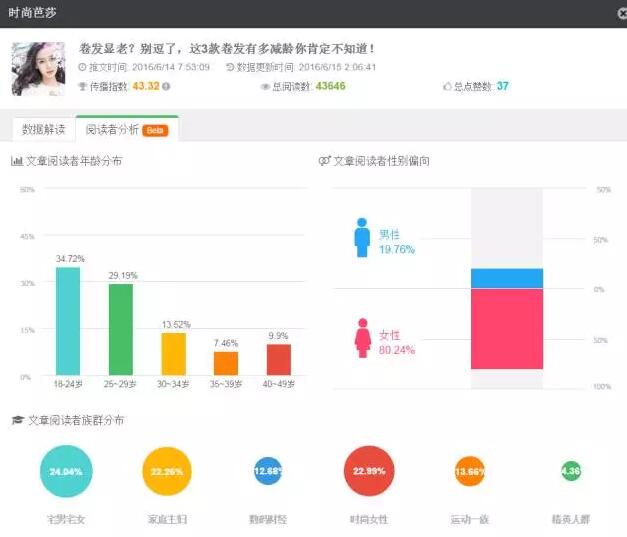The image size is (627, 537).
Task: Click the eye icon before 总阅读数
Action: click(x=265, y=87)
